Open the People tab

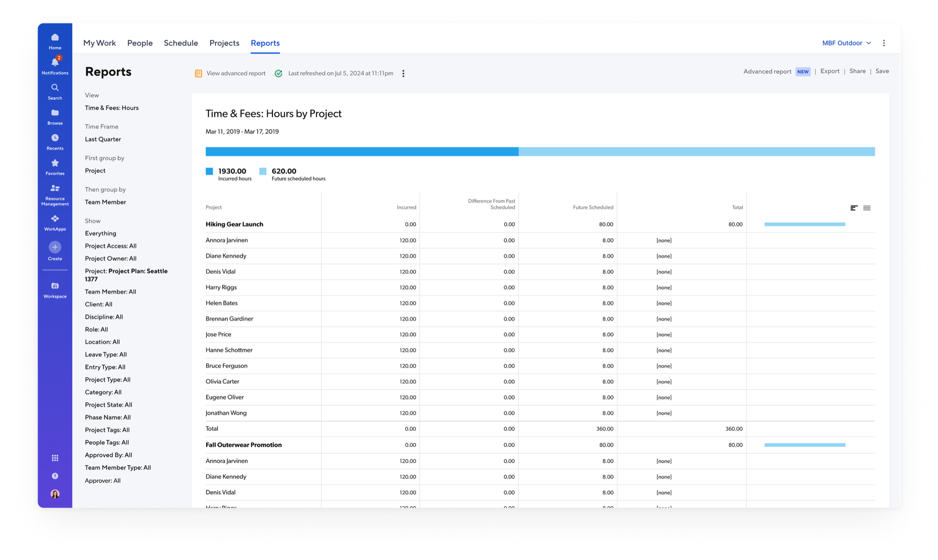coord(140,43)
